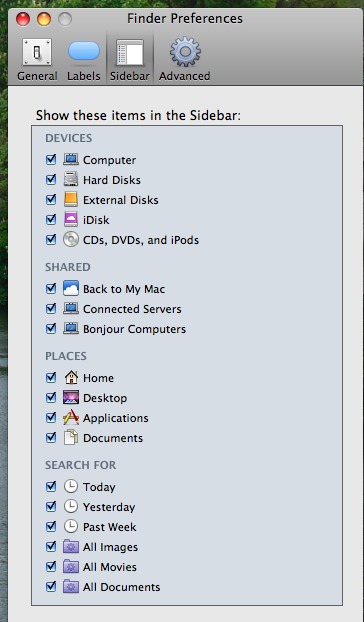364x622 pixels.
Task: Click the Computer monitor icon
Action: (x=71, y=159)
